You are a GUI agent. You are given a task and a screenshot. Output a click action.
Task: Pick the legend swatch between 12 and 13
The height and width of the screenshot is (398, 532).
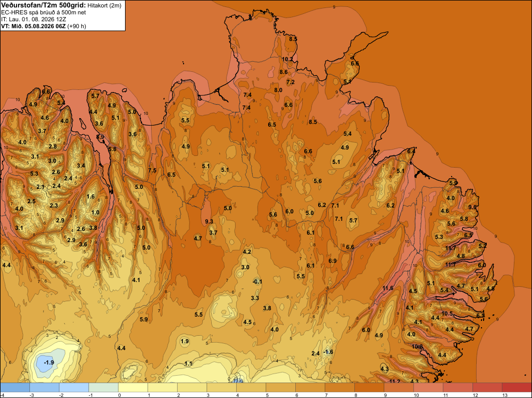pyautogui.click(x=487, y=387)
